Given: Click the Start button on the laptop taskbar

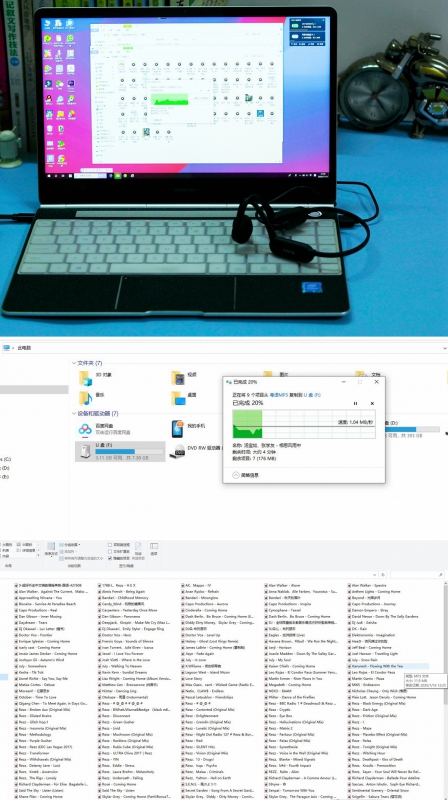Looking at the screenshot, I should (x=51, y=175).
